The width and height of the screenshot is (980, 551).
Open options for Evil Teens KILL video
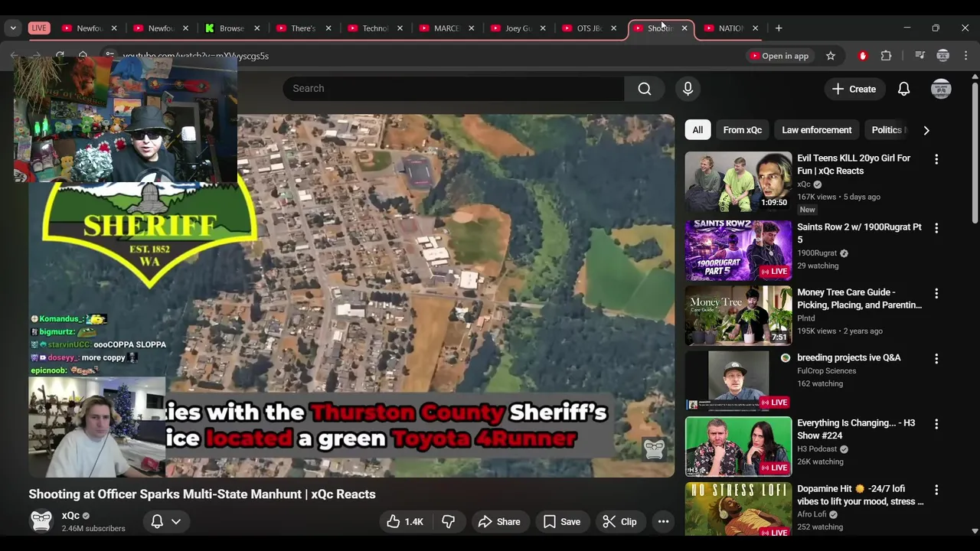pyautogui.click(x=936, y=159)
